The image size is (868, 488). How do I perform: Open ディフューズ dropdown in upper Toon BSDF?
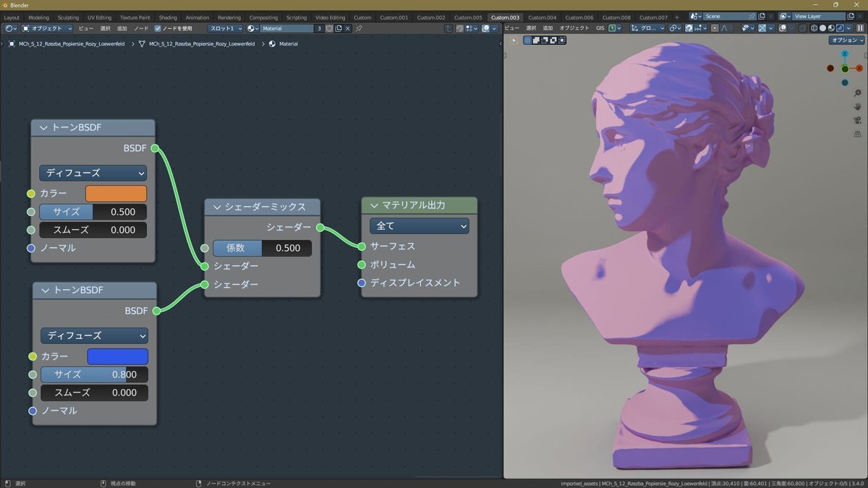pos(93,173)
